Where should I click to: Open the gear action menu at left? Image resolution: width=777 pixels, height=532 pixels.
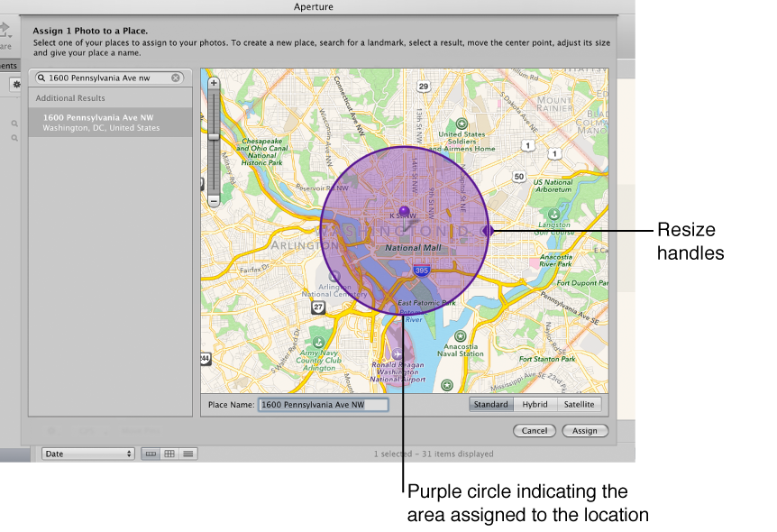15,84
